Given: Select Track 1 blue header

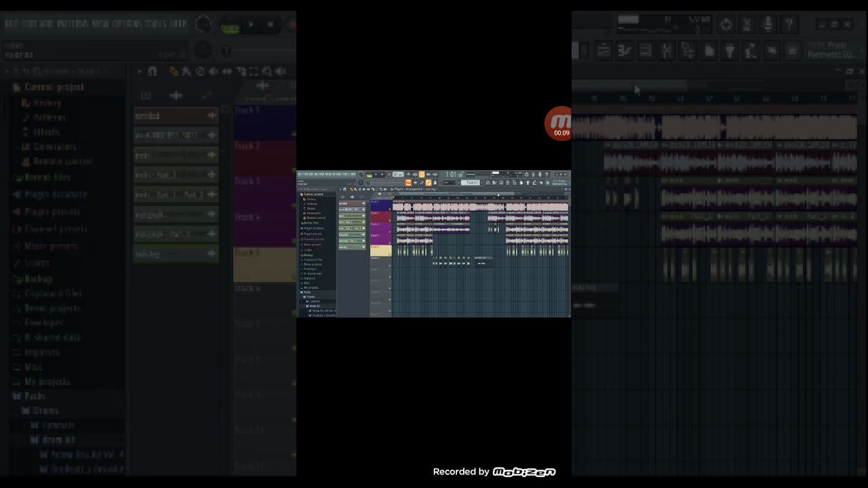Looking at the screenshot, I should [381, 205].
